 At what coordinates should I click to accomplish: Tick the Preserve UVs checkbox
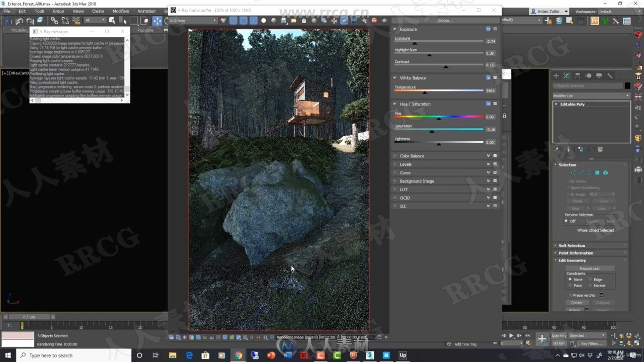tap(571, 295)
